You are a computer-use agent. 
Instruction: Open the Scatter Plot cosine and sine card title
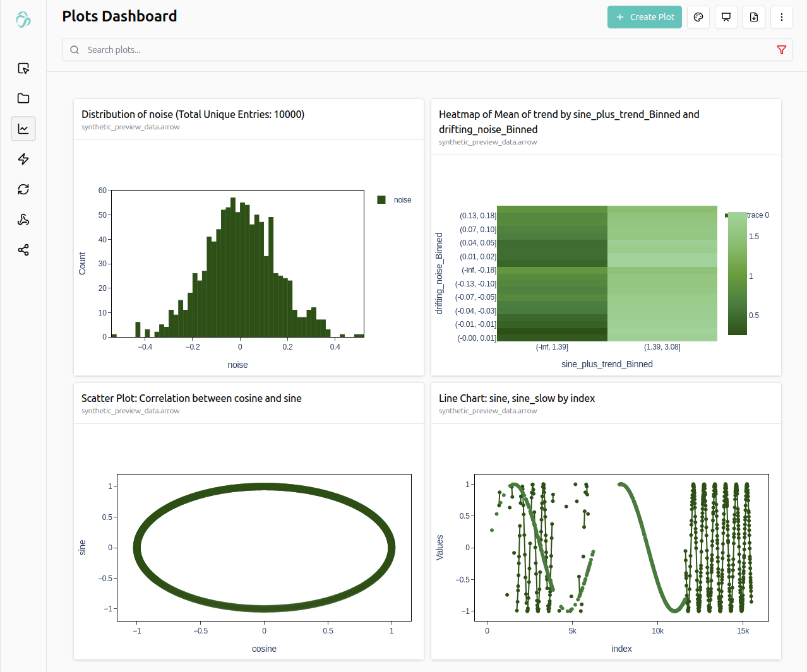tap(191, 398)
